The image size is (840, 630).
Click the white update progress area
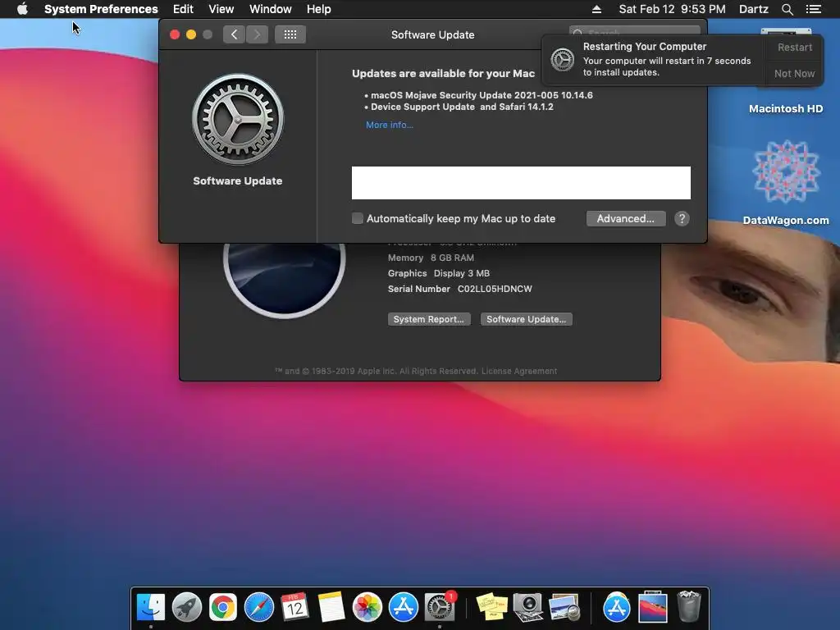(x=521, y=183)
